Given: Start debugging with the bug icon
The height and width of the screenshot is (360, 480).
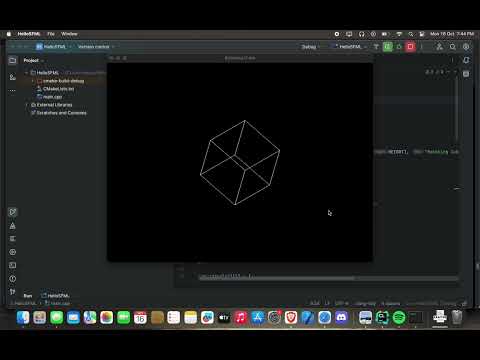Looking at the screenshot, I should (399, 47).
